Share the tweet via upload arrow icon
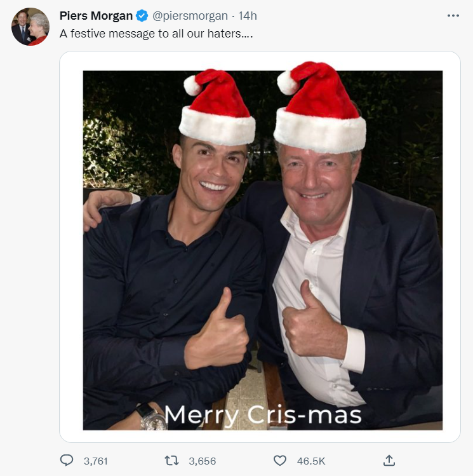The image size is (473, 476). pyautogui.click(x=389, y=460)
